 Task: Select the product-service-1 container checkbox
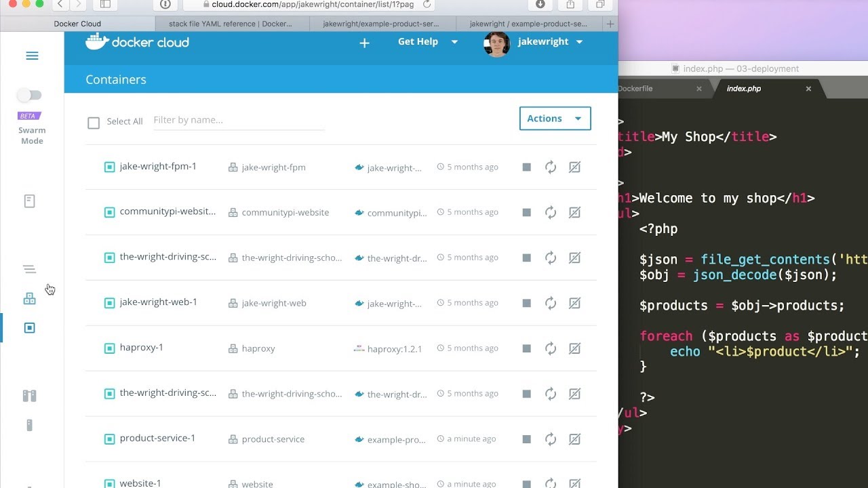coord(109,439)
